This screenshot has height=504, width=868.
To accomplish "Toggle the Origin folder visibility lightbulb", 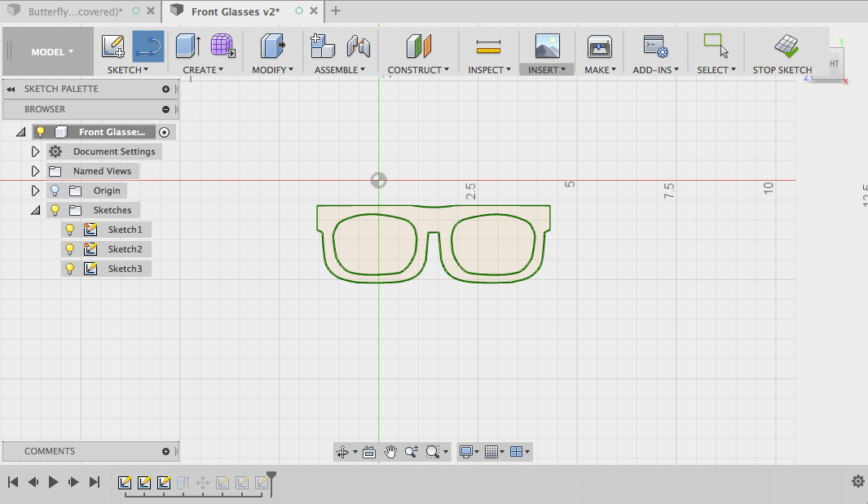I will pos(55,191).
